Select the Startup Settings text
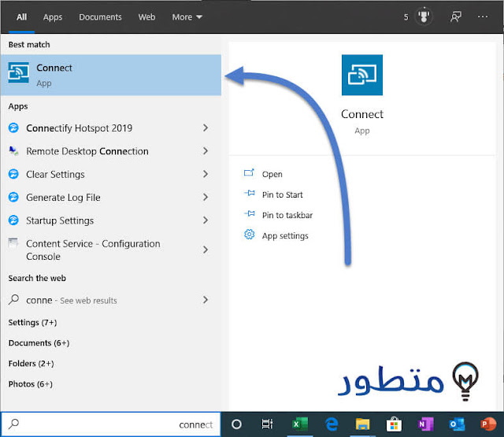 60,220
